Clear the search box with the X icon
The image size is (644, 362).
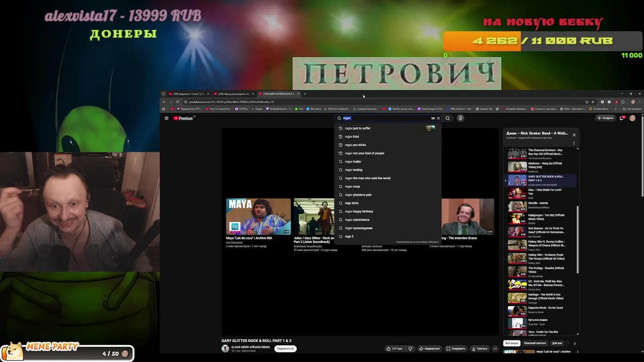coord(438,118)
